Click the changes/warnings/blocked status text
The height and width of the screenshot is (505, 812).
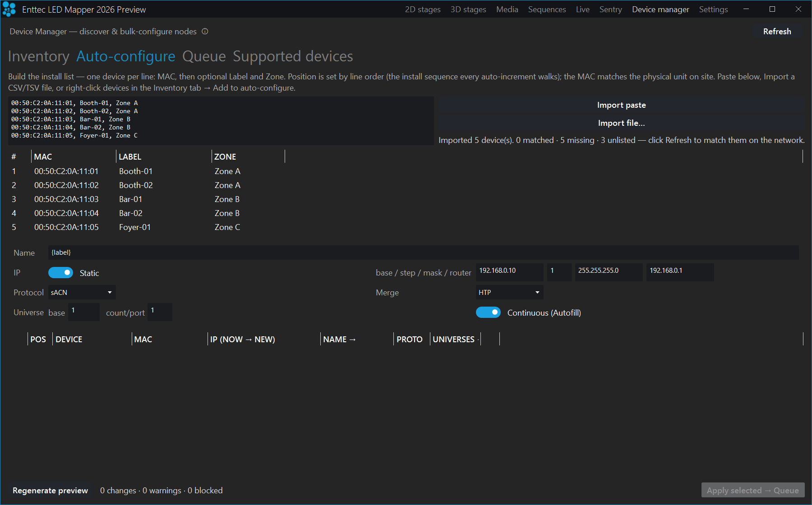click(161, 491)
